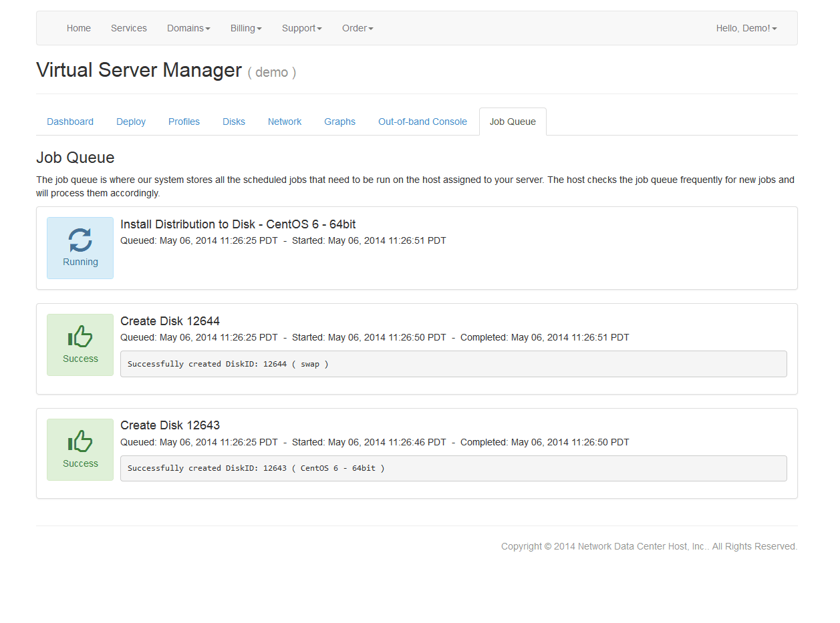Expand the Support dropdown menu
840x623 pixels.
tap(301, 28)
